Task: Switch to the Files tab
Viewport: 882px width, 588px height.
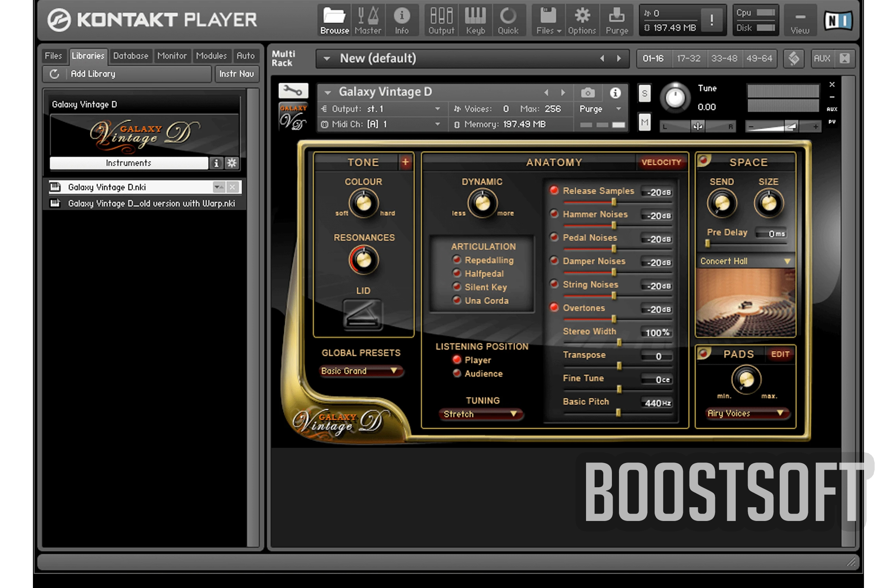Action: coord(54,56)
